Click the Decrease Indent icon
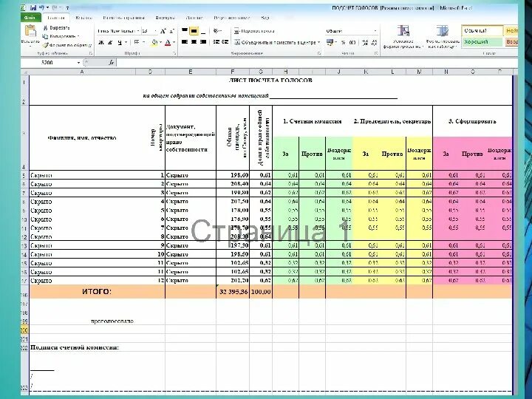532x399 pixels. click(x=216, y=42)
